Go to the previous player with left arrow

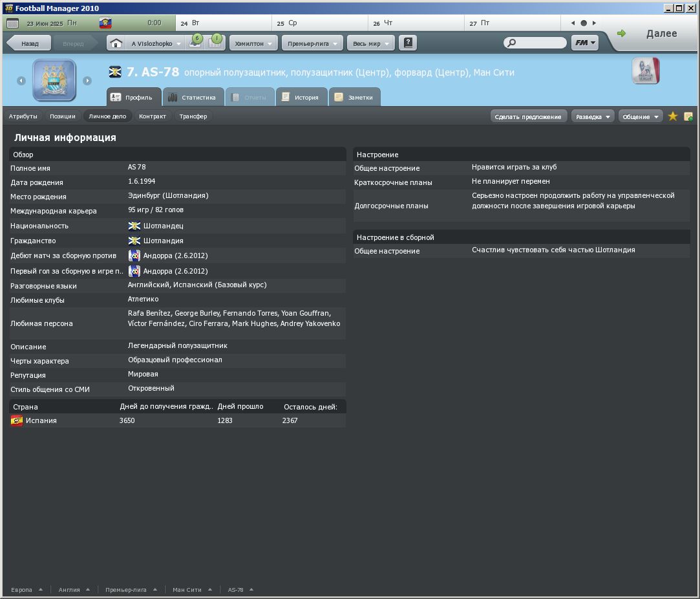21,81
